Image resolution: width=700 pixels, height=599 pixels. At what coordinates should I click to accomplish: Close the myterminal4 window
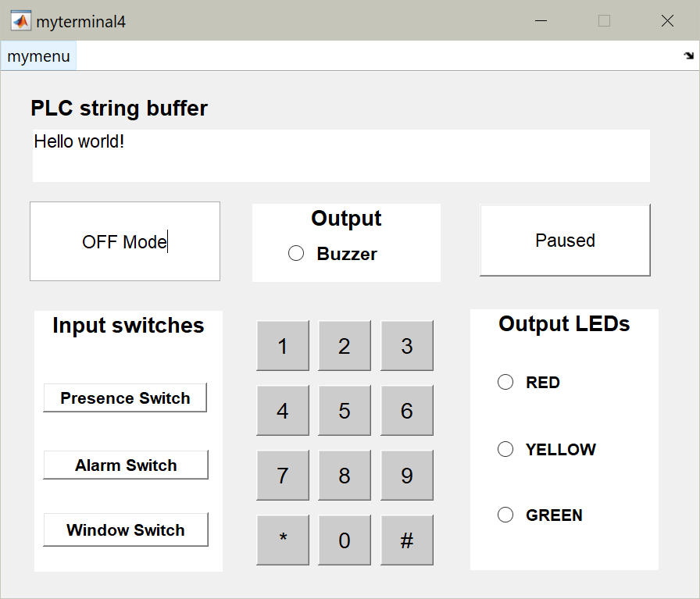[x=667, y=21]
